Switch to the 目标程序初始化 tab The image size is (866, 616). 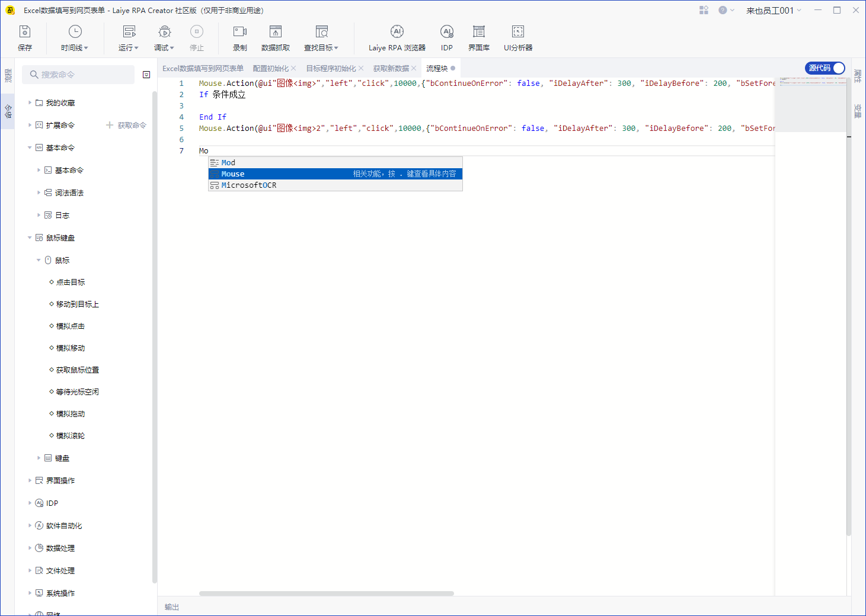331,68
